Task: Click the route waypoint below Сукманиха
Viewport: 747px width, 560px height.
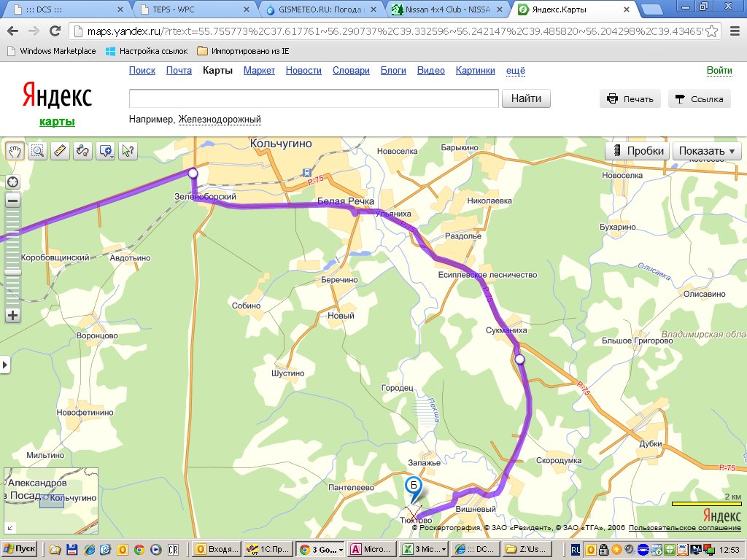Action: [519, 359]
